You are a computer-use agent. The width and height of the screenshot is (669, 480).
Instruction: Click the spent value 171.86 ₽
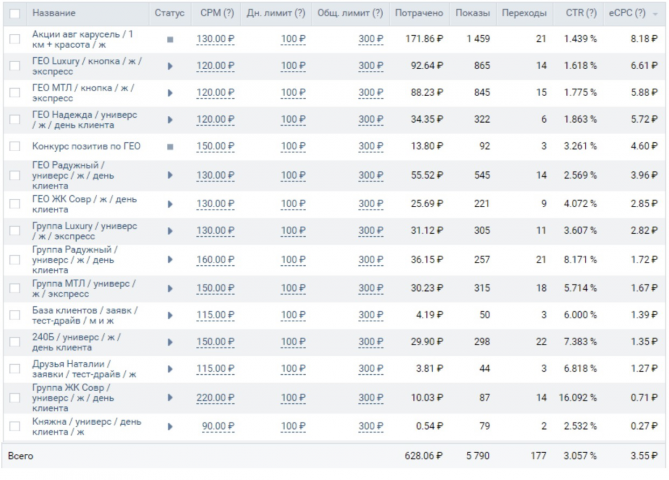coord(424,39)
